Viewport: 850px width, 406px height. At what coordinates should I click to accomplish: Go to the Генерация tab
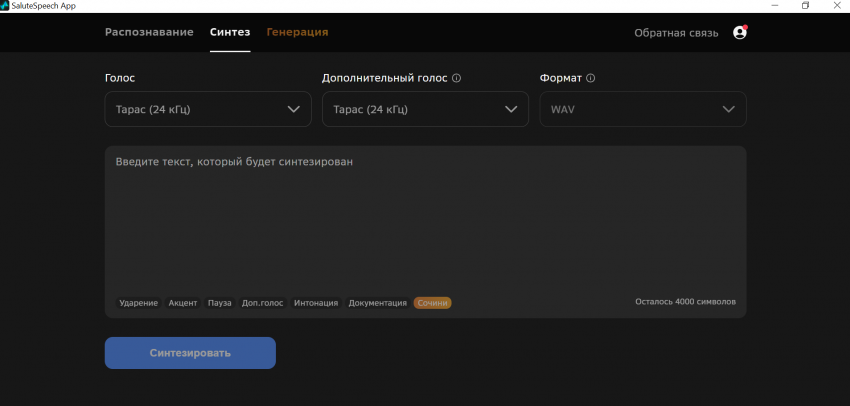click(297, 32)
